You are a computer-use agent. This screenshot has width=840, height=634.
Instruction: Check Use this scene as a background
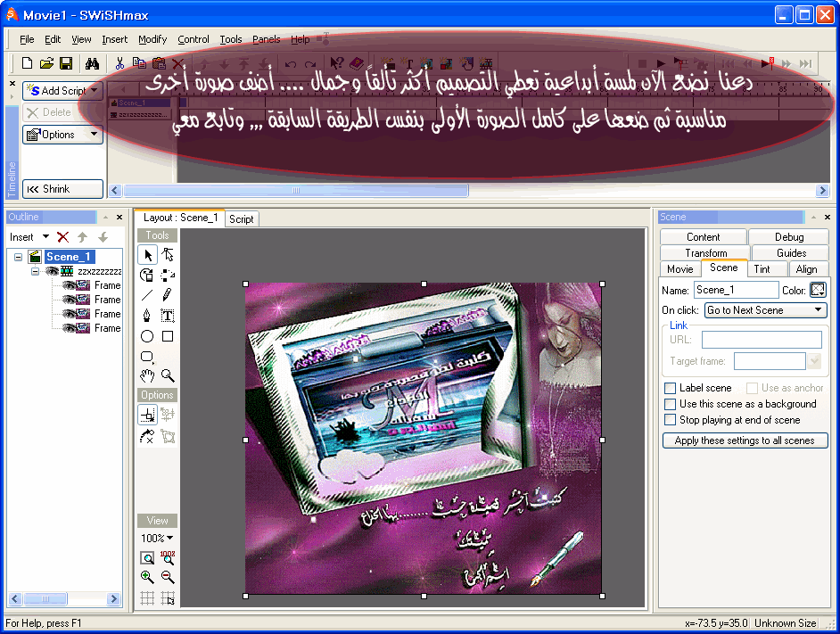[x=670, y=404]
